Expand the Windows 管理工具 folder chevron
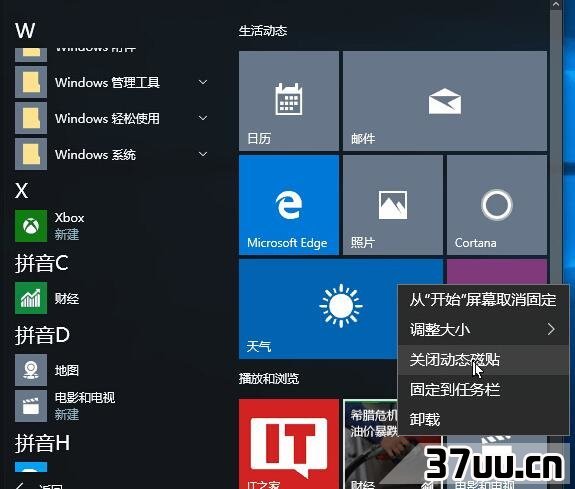The width and height of the screenshot is (575, 489). coord(203,82)
